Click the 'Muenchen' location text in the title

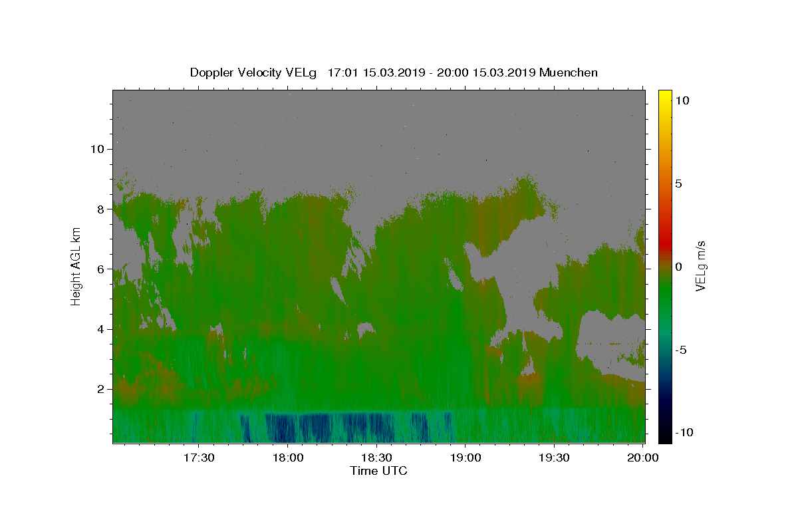coord(569,72)
